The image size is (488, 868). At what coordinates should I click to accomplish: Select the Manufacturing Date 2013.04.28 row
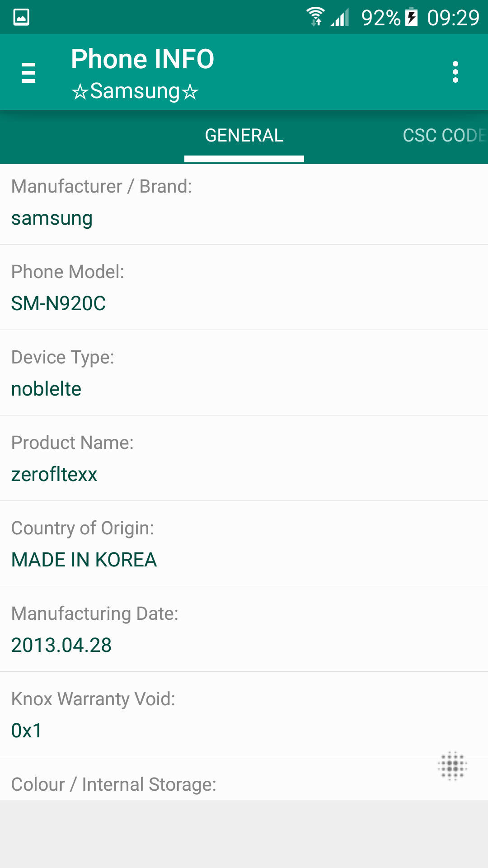(x=244, y=629)
